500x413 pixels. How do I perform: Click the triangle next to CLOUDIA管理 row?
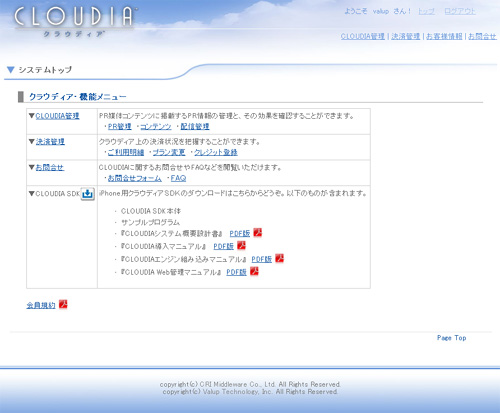32,116
